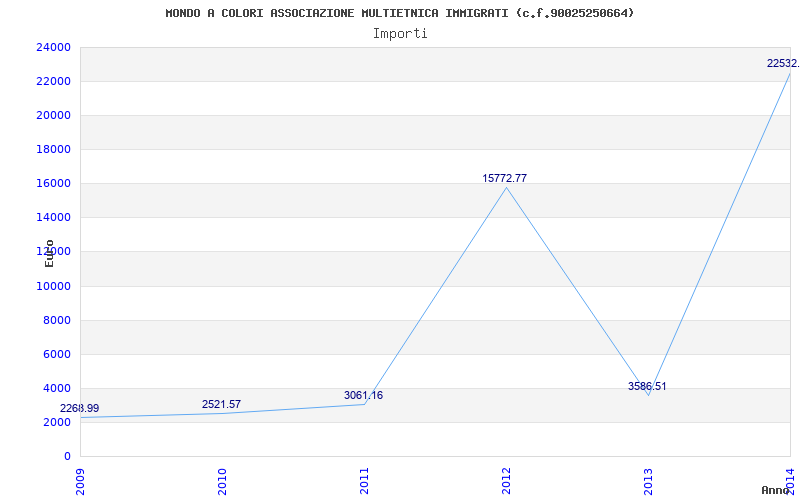This screenshot has width=800, height=500.
Task: Click the y-axis value 14000
Action: click(53, 218)
